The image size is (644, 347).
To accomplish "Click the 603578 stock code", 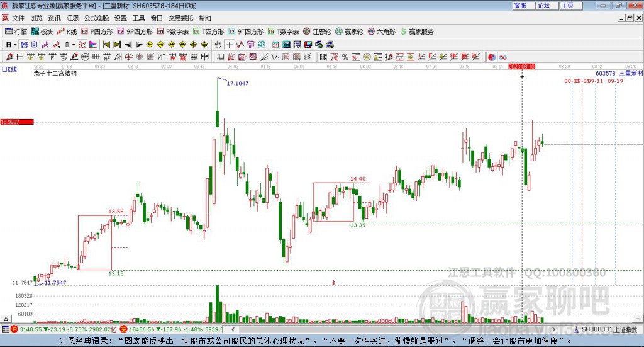I will [606, 73].
